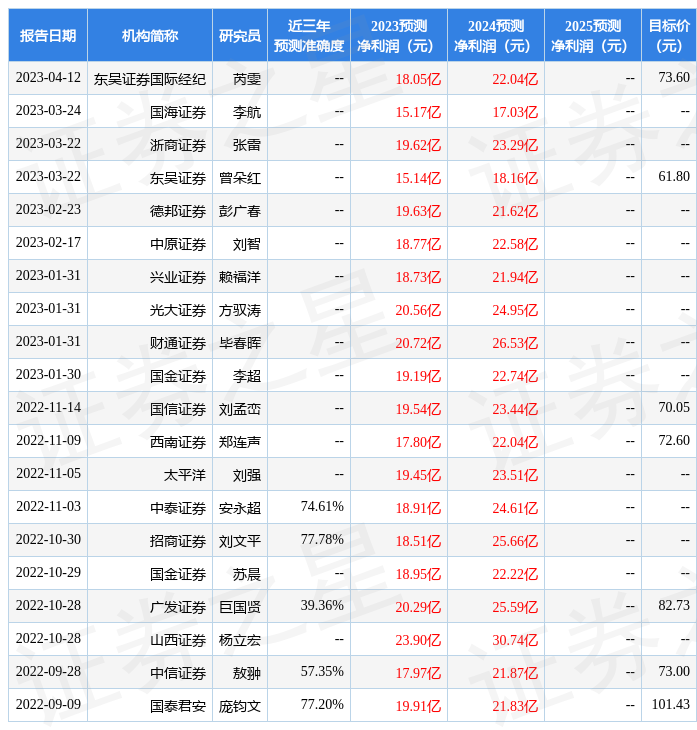Click the 18.05亿 profit value
The height and width of the screenshot is (730, 697).
(x=418, y=79)
